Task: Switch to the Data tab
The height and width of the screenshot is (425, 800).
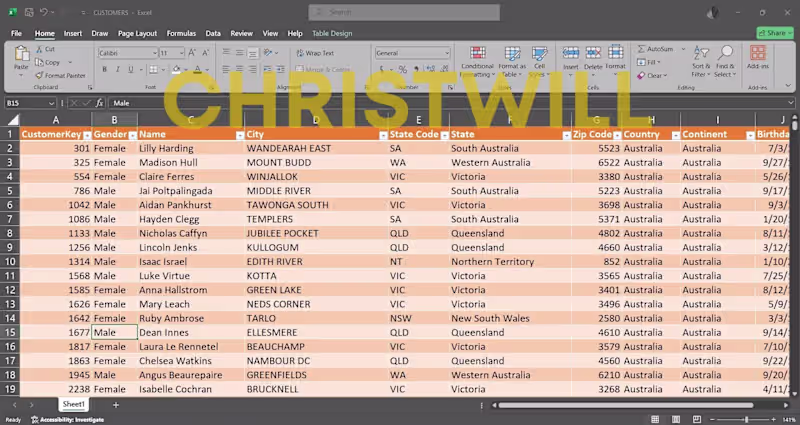Action: pos(213,33)
